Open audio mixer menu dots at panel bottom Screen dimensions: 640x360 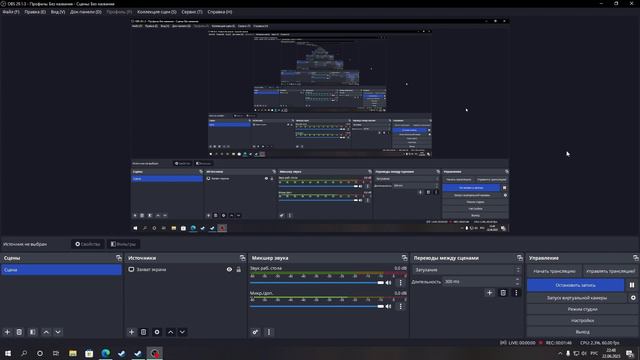(269, 332)
